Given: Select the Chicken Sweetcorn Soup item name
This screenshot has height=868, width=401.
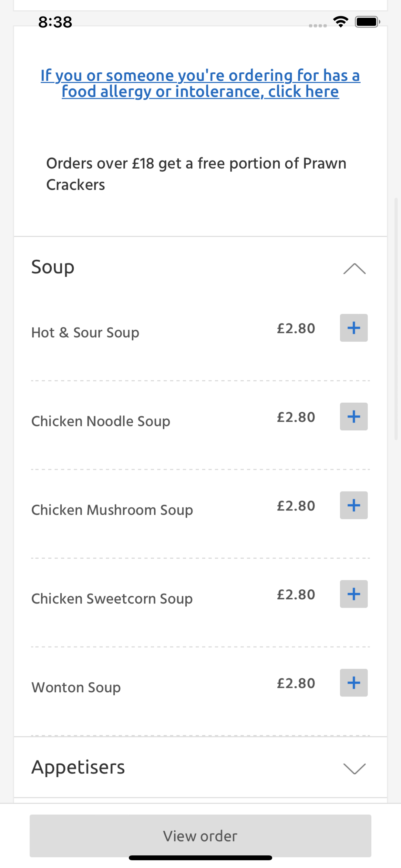Looking at the screenshot, I should click(112, 598).
